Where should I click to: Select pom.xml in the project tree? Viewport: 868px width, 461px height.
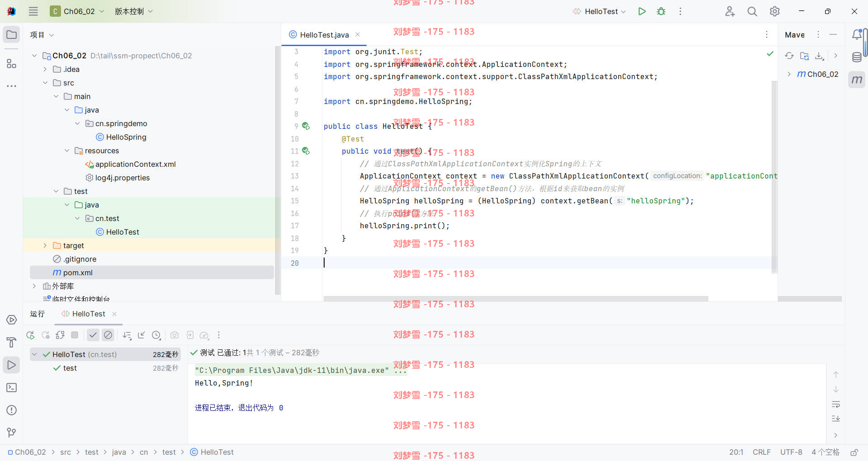152,273
